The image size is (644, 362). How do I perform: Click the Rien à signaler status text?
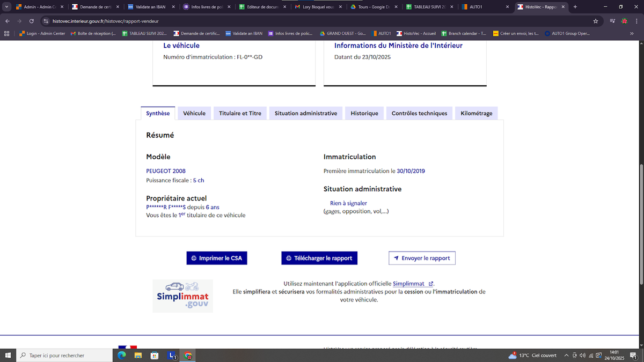[x=348, y=203]
